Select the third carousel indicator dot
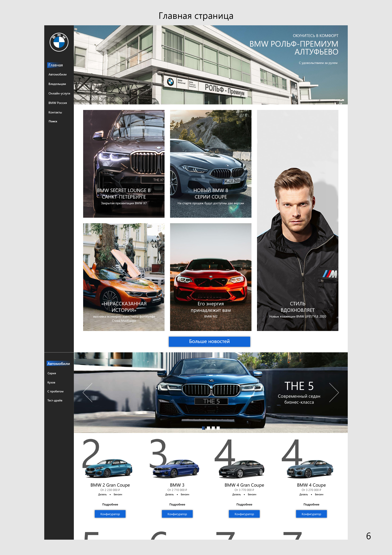Image resolution: width=392 pixels, height=555 pixels. (x=213, y=428)
